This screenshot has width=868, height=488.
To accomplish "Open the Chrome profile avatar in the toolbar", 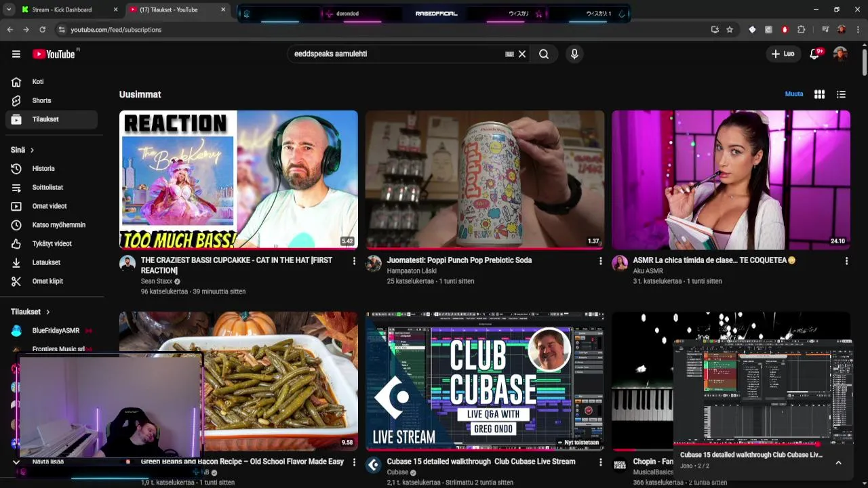I will pos(842,30).
